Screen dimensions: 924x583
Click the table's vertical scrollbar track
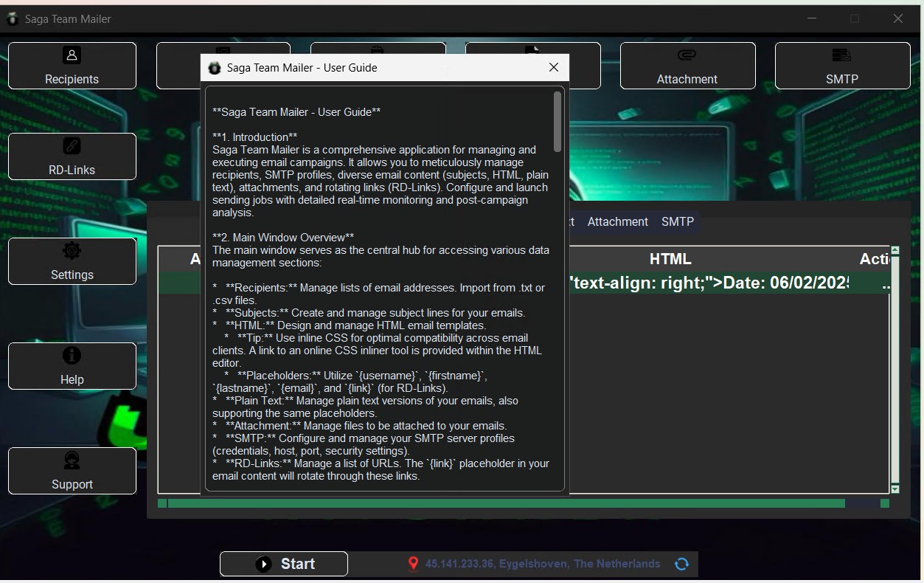(895, 369)
